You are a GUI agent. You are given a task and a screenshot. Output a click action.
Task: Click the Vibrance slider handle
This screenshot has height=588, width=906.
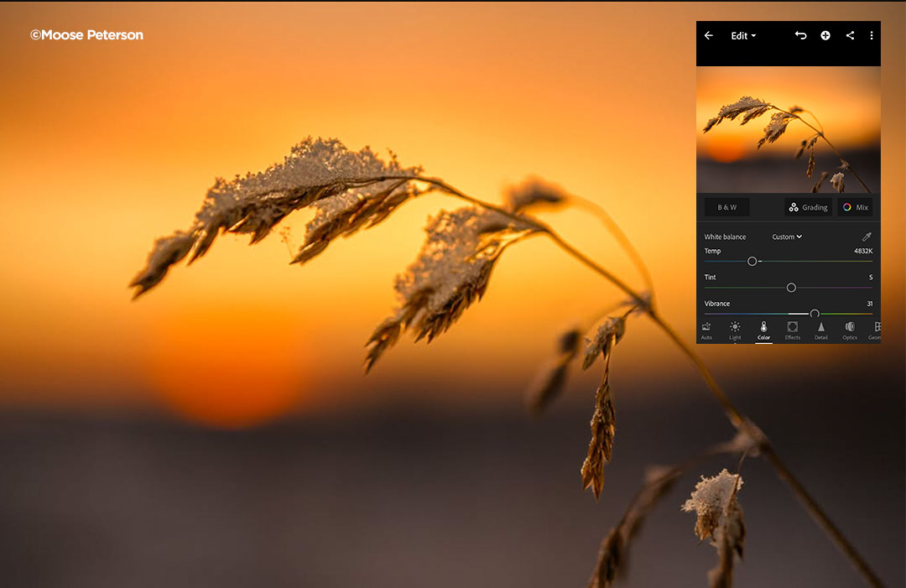814,314
